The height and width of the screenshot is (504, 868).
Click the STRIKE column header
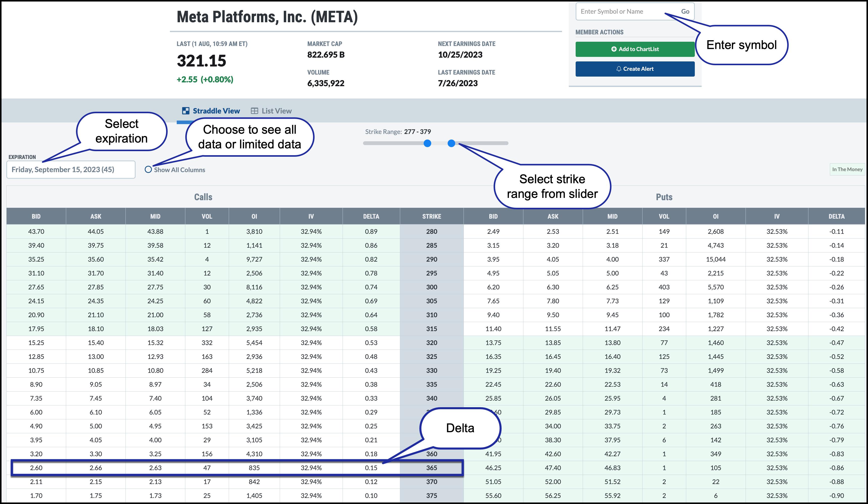tap(431, 217)
